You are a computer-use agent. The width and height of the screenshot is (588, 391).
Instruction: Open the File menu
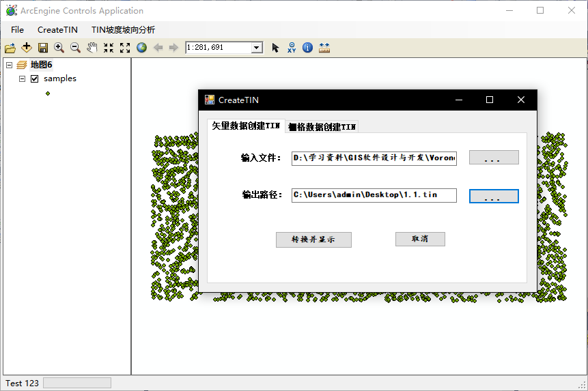click(17, 29)
